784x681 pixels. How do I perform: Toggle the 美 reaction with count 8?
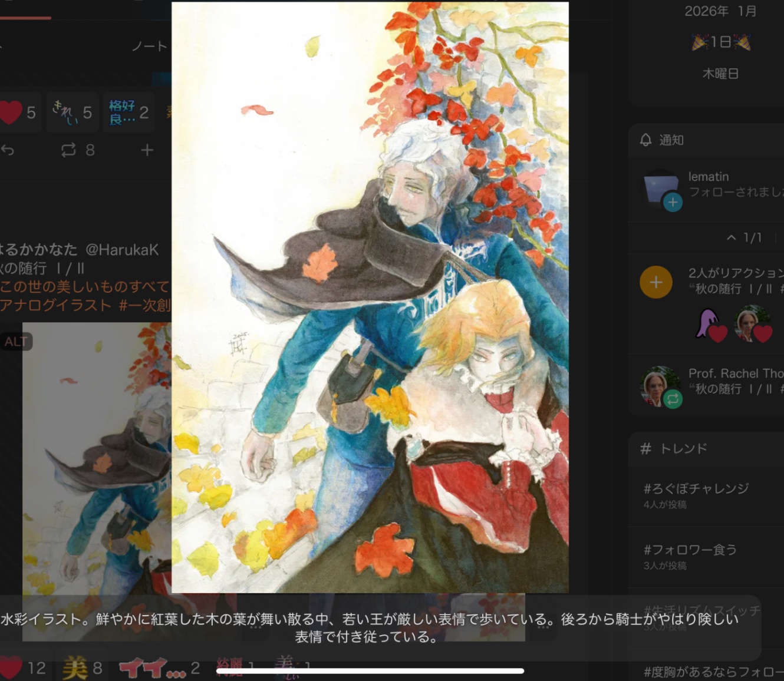[83, 668]
